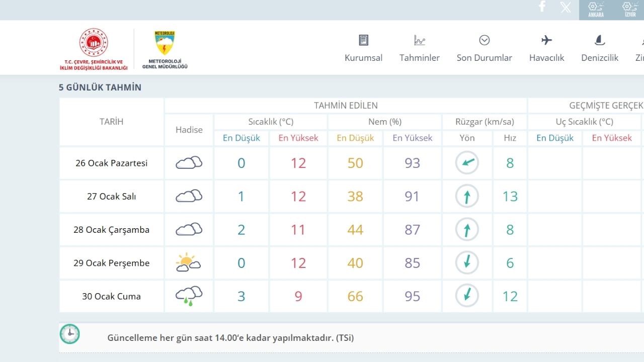The image size is (644, 362).
Task: Expand the Son Durumlar menu
Action: click(x=484, y=49)
